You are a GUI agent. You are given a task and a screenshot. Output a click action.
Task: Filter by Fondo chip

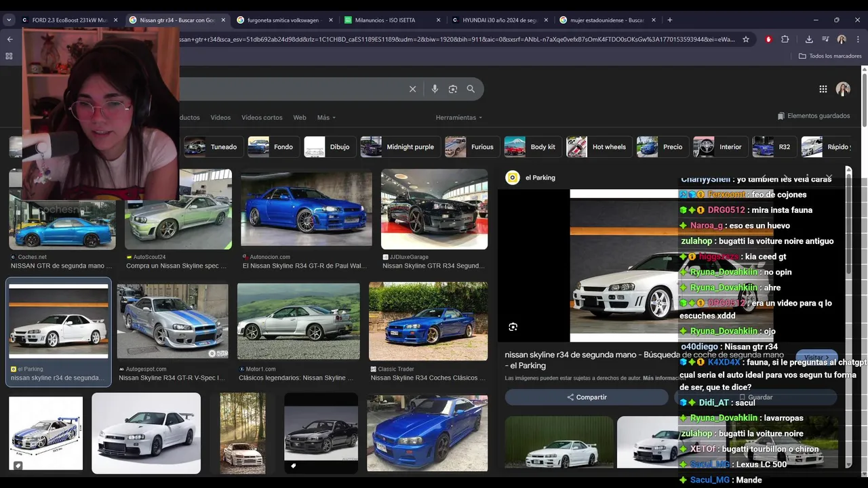[273, 146]
